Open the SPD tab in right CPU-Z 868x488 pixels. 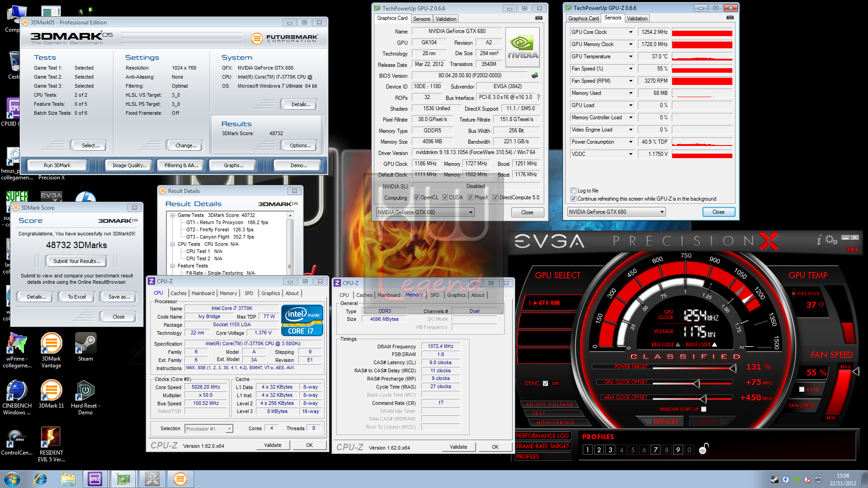(434, 295)
